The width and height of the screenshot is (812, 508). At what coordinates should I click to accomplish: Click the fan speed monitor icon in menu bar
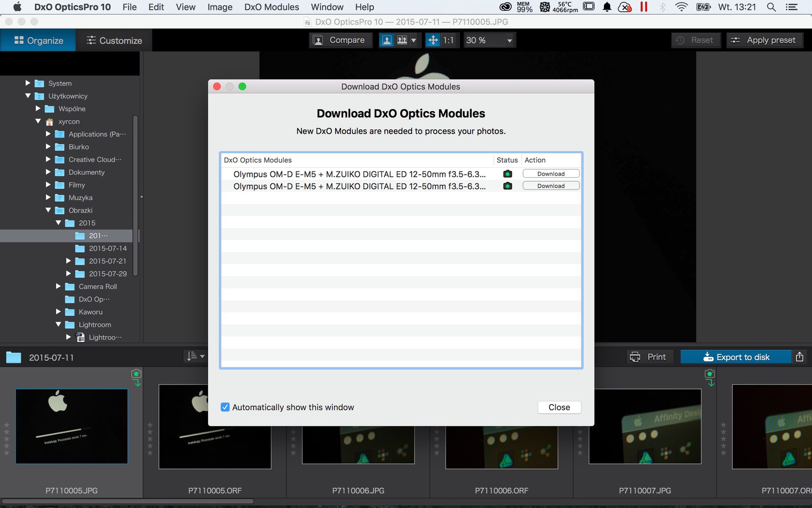[x=545, y=7]
